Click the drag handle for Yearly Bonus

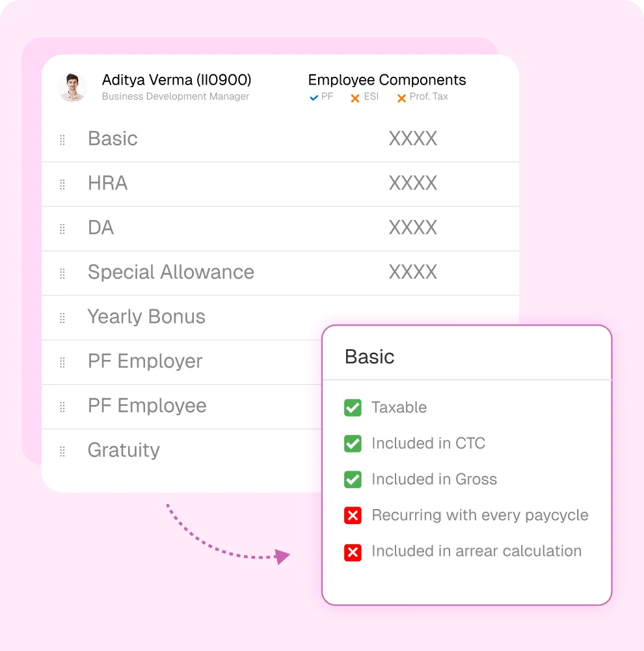click(x=62, y=318)
